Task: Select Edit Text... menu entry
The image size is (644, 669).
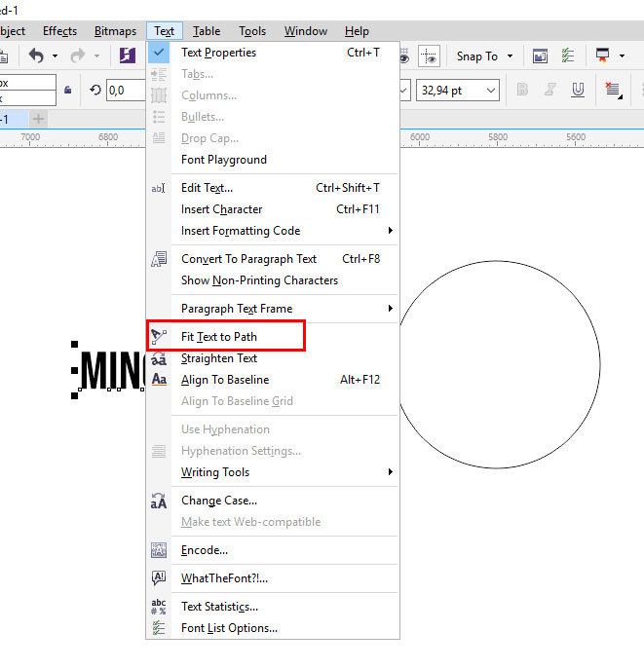Action: [273, 188]
